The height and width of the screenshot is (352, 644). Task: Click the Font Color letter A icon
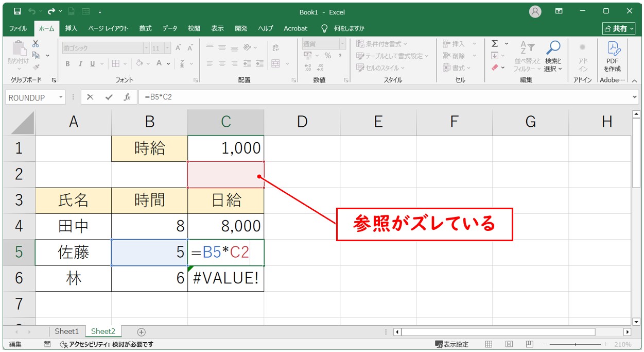159,63
